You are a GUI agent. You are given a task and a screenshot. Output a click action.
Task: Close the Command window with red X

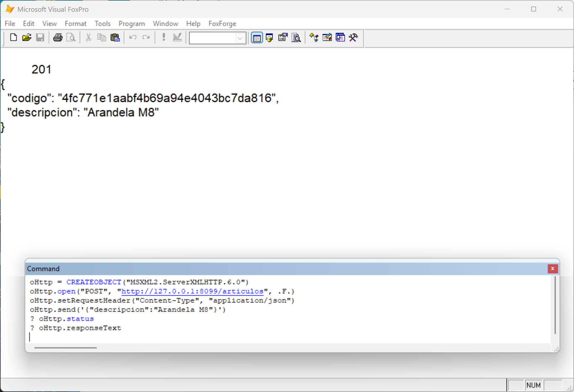point(552,268)
